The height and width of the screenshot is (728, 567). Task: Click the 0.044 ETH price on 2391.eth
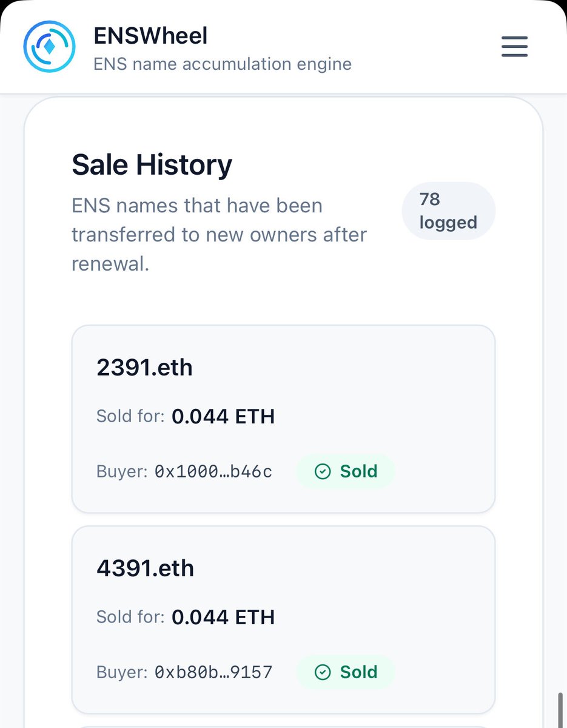[223, 417]
